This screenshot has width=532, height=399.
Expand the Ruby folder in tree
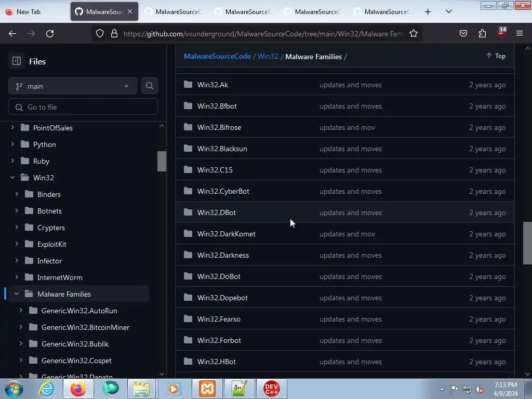point(12,161)
